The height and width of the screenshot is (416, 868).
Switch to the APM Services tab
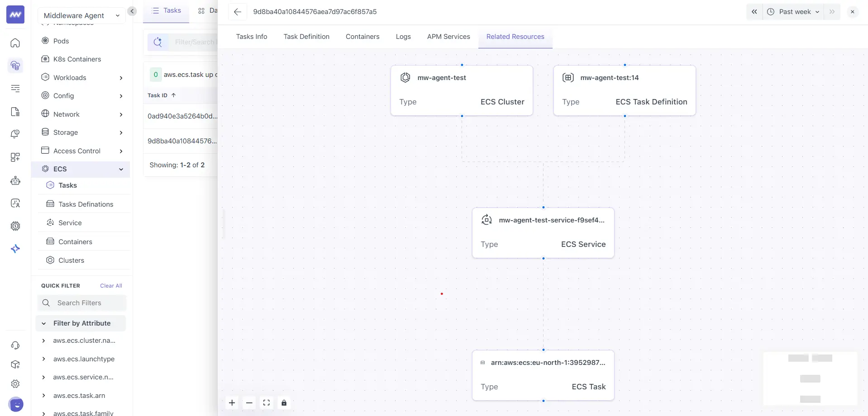(x=448, y=37)
